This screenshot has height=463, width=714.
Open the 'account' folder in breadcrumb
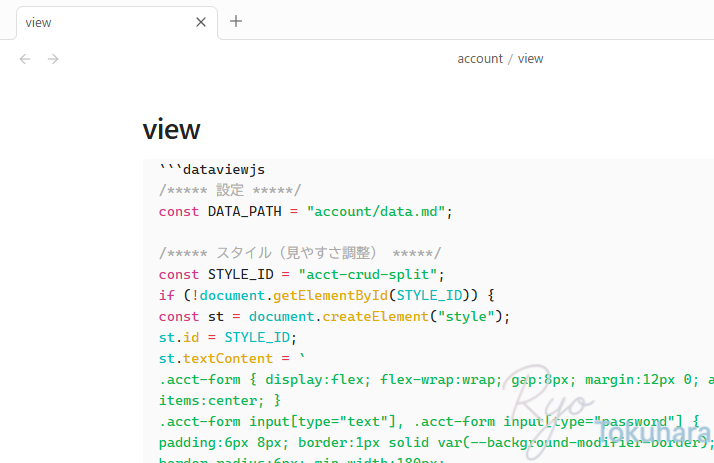click(x=479, y=59)
